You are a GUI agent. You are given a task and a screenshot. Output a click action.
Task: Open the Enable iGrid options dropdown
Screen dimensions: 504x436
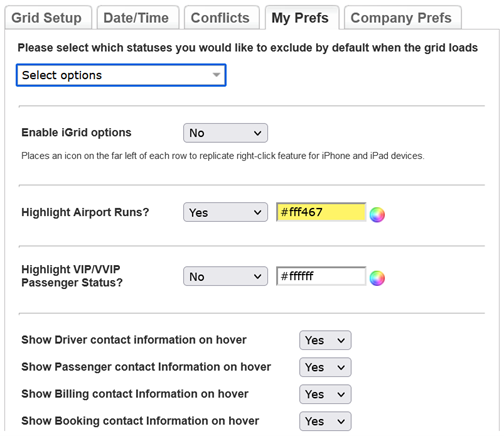(225, 133)
